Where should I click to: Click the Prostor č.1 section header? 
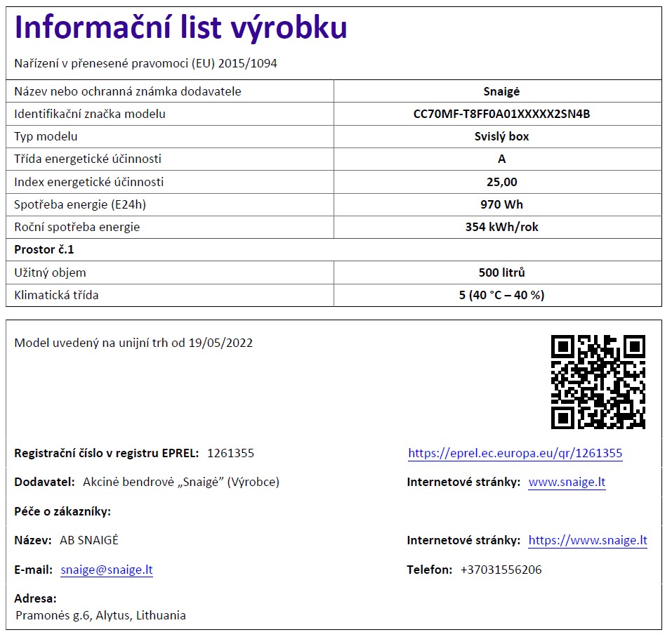44,249
